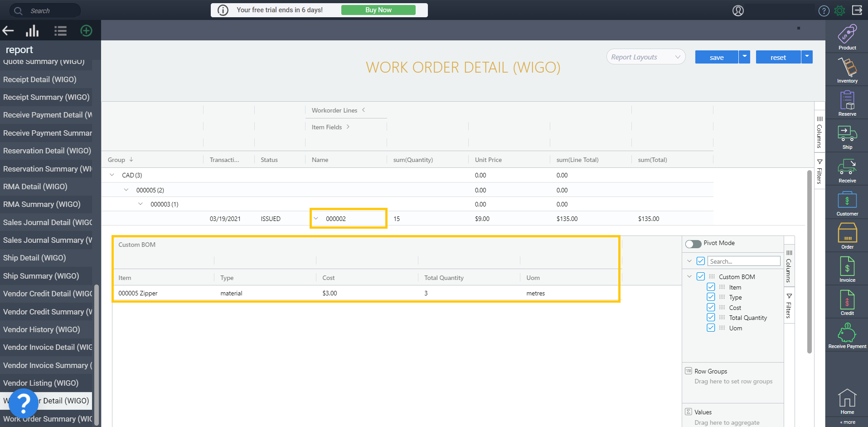The width and height of the screenshot is (868, 427).
Task: Open the main grid Columns side tab
Action: 820,132
